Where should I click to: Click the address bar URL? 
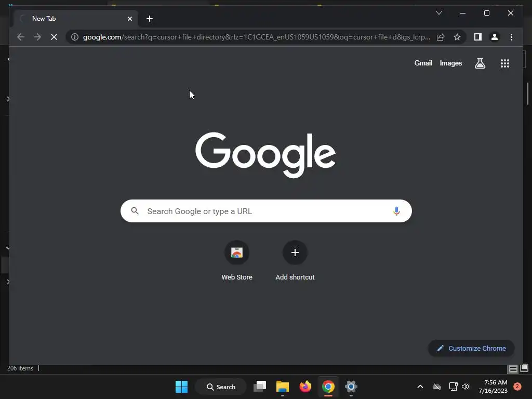pos(257,37)
